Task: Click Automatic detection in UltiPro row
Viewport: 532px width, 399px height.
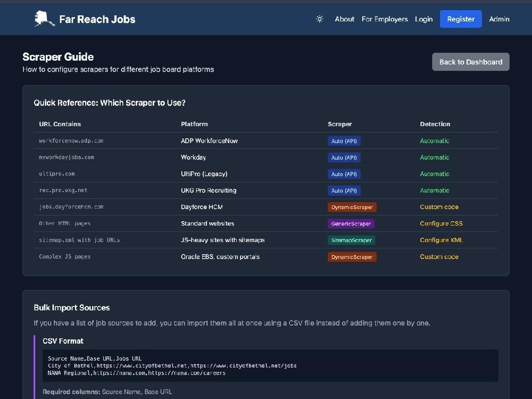Action: (434, 174)
